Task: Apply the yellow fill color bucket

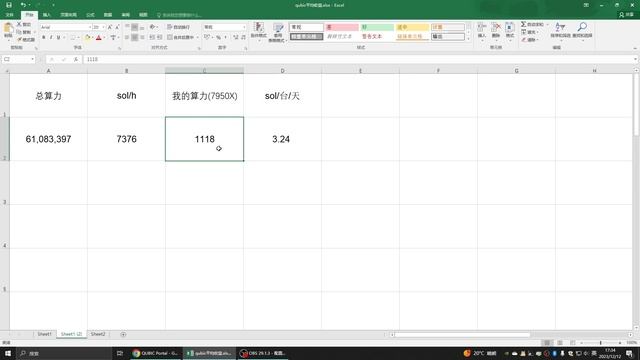Action: 87,38
